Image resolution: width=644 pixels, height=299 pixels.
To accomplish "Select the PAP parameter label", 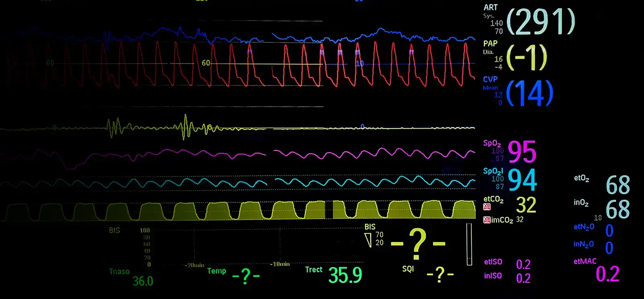I will point(491,44).
